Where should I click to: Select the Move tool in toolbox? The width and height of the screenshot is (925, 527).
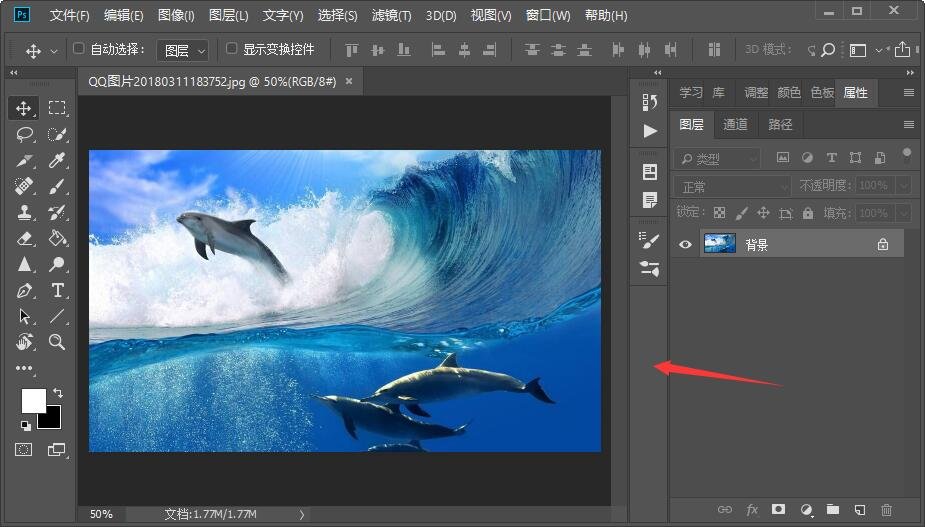(24, 109)
